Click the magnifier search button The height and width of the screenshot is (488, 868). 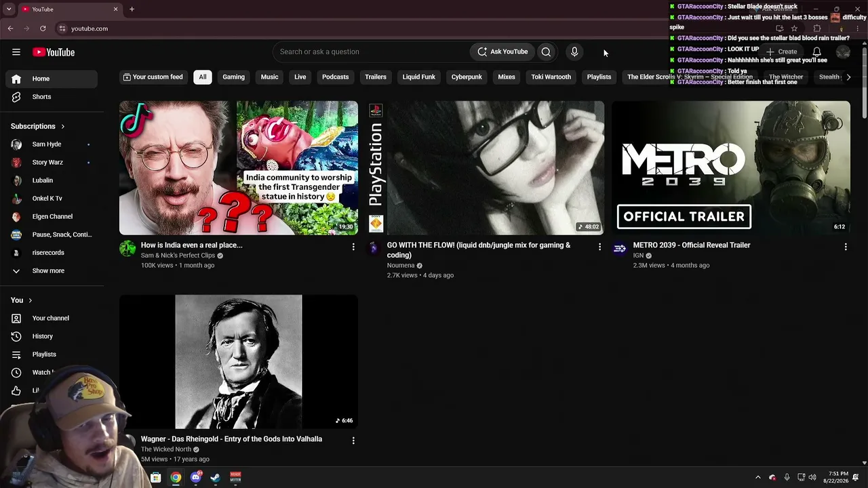tap(546, 52)
